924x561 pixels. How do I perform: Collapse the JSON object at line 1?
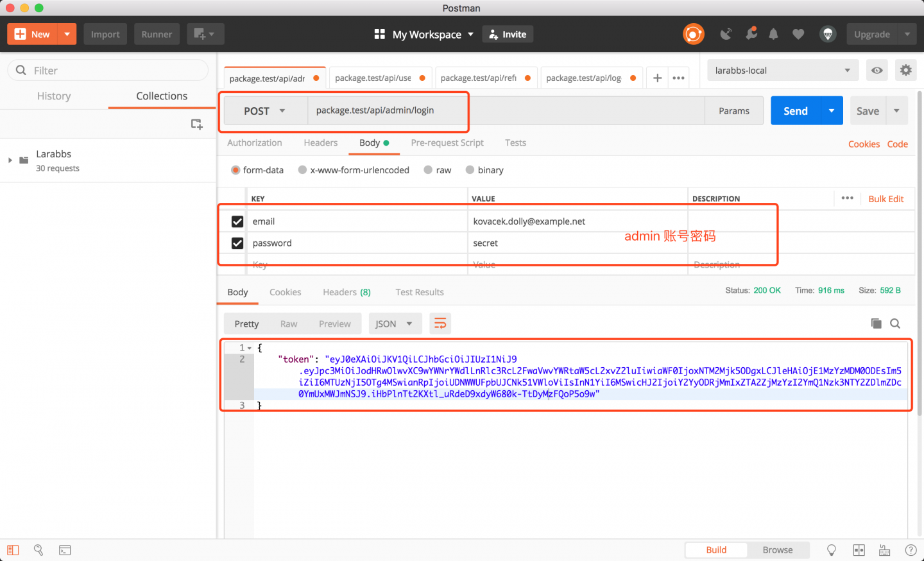pyautogui.click(x=250, y=348)
